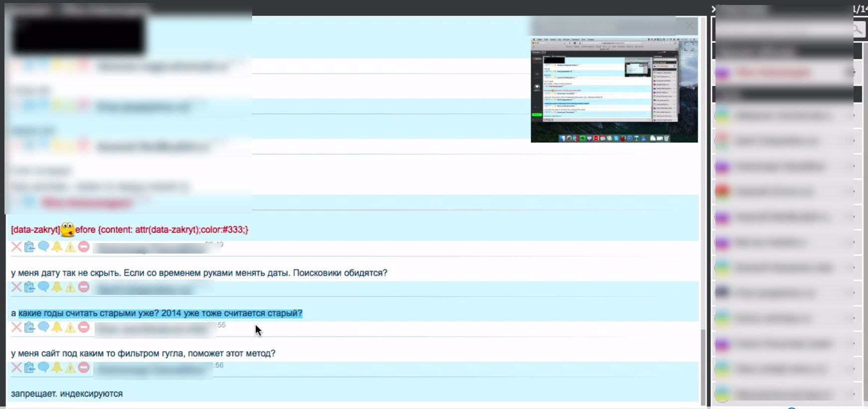
Task: Click the warning triangle for 'у меня сайт под каким то фильтром'
Action: pyautogui.click(x=70, y=327)
